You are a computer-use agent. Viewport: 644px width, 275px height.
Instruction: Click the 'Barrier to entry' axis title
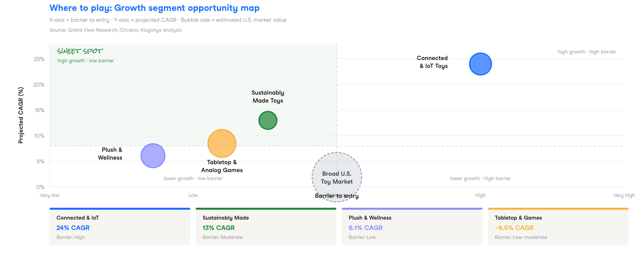[x=337, y=196]
